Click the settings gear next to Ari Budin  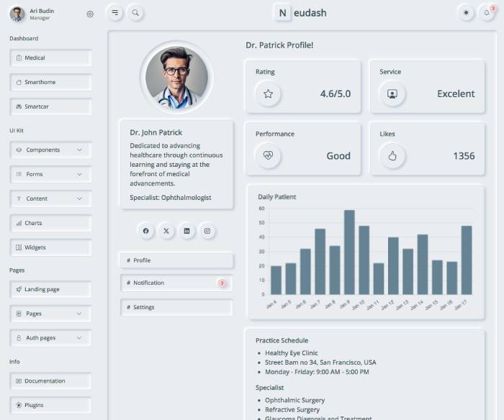click(90, 14)
